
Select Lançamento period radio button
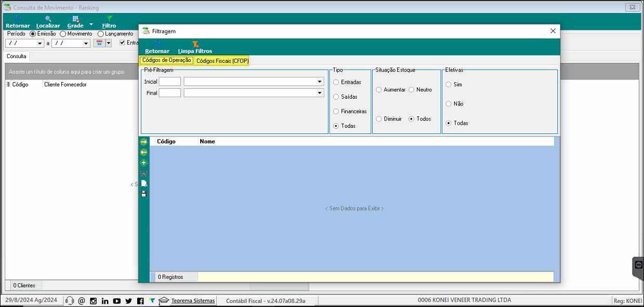pyautogui.click(x=100, y=34)
